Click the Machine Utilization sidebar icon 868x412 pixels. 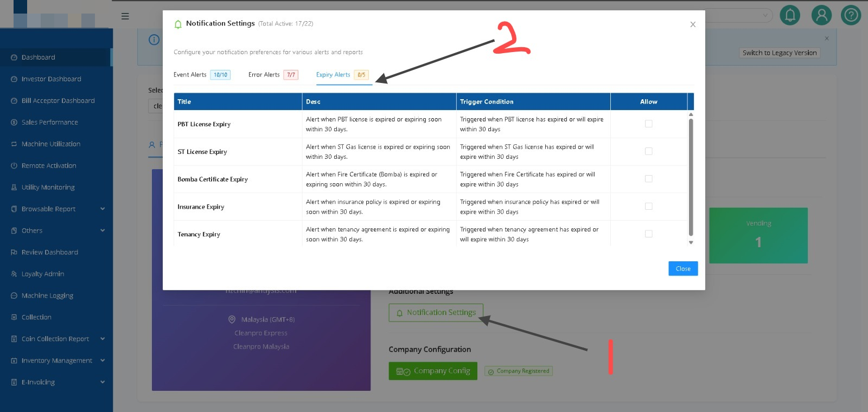pos(14,144)
